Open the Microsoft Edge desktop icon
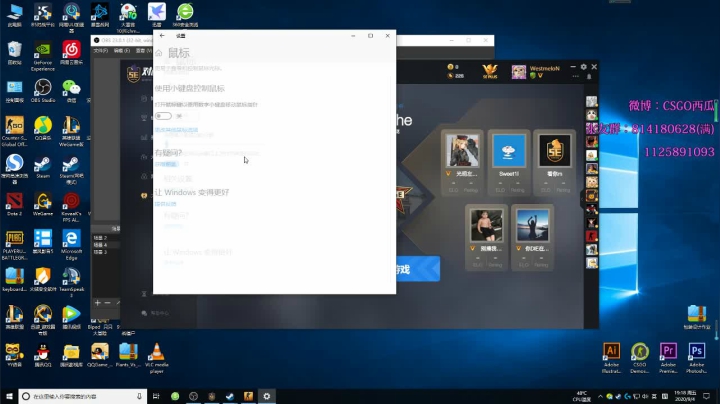This screenshot has height=404, width=720. [71, 246]
